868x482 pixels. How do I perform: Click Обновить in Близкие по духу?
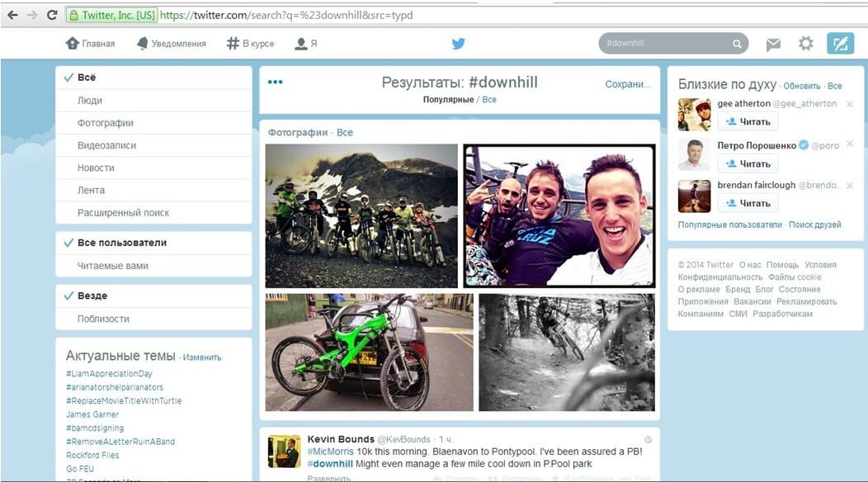801,87
